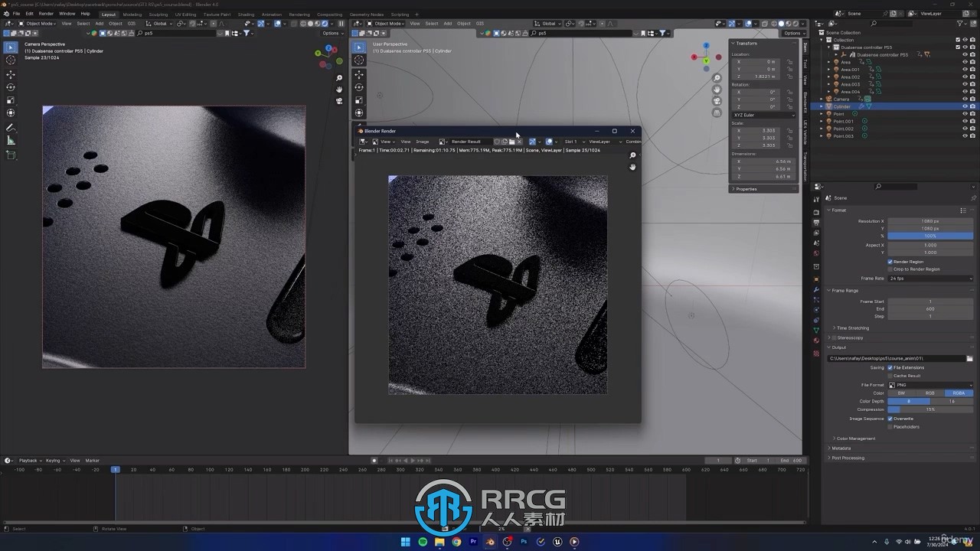
Task: Click the Windows Start button
Action: [406, 542]
